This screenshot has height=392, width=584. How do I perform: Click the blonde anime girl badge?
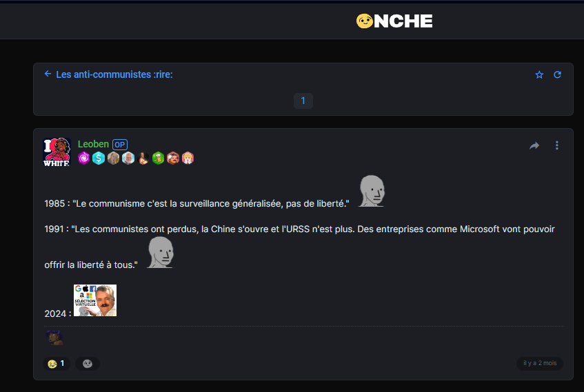(188, 158)
